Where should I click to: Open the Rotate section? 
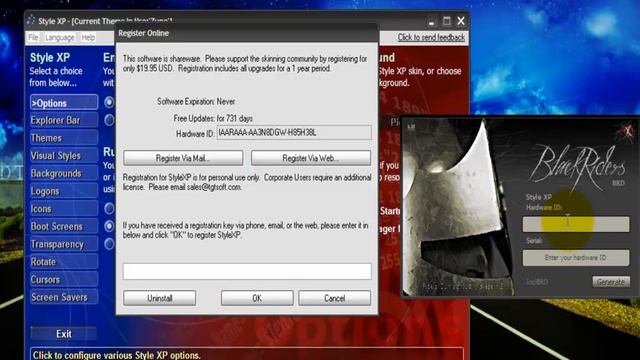[64, 262]
